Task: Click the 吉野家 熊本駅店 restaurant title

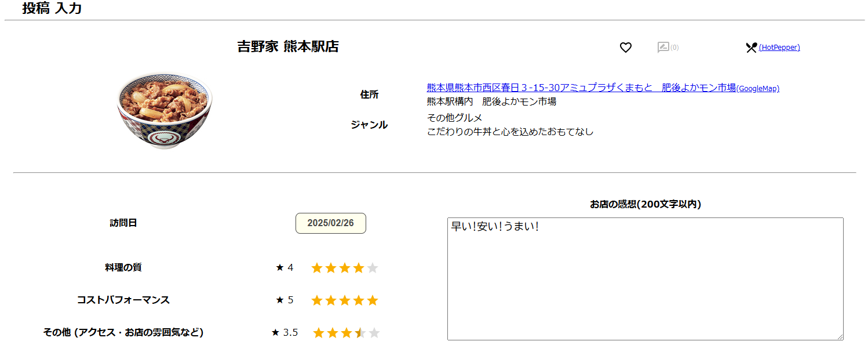Action: point(288,47)
